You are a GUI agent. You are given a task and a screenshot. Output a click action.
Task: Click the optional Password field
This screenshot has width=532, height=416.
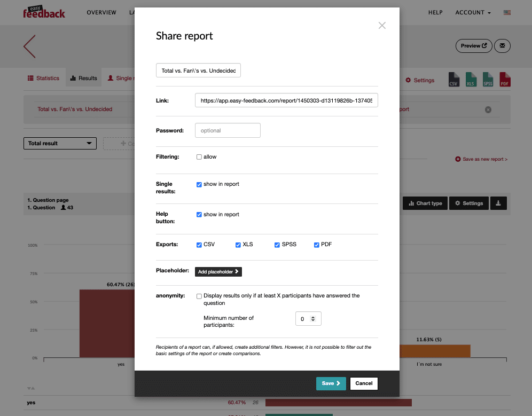tap(228, 130)
